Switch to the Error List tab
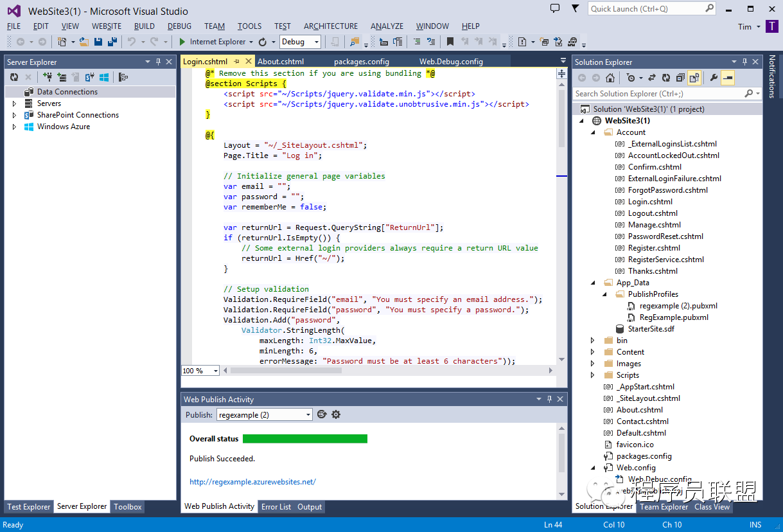 pyautogui.click(x=276, y=506)
